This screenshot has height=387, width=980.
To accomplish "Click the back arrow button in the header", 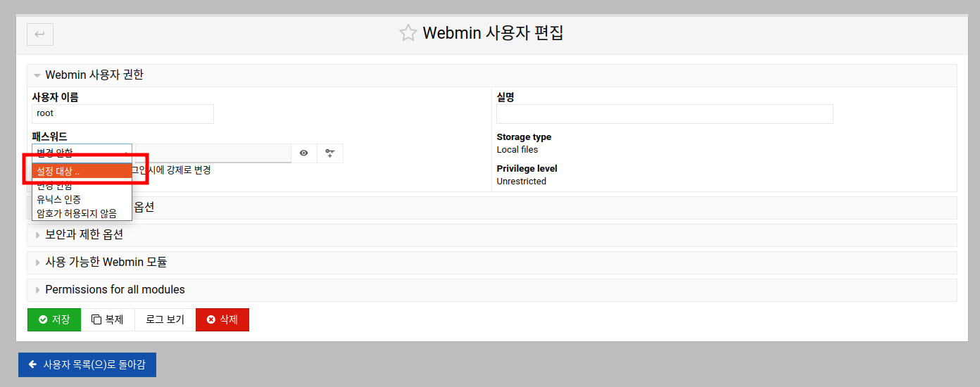I will tap(40, 34).
